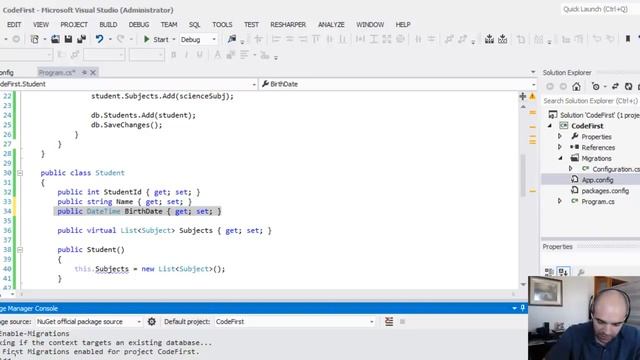
Task: Close the Program.cs tab
Action: click(x=93, y=73)
